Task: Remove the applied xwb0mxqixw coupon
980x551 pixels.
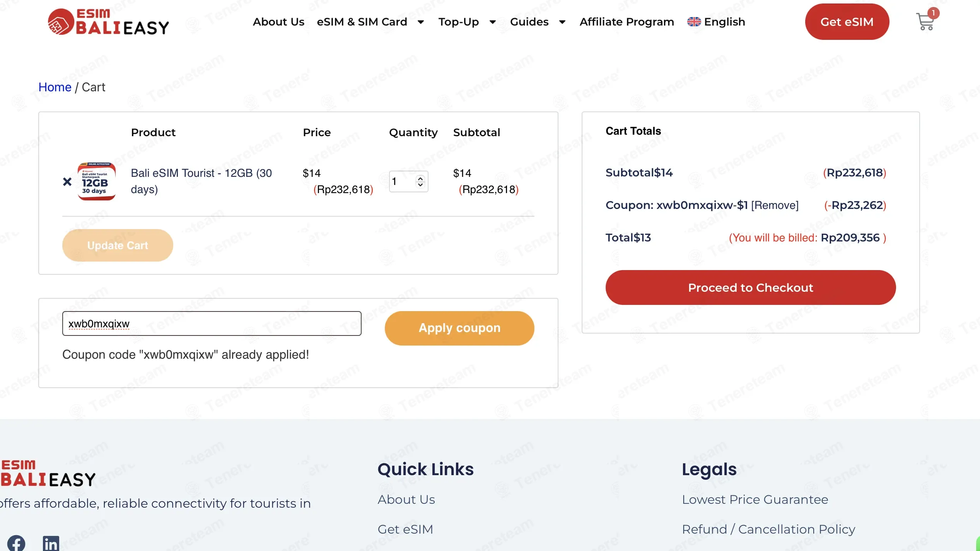Action: [775, 205]
